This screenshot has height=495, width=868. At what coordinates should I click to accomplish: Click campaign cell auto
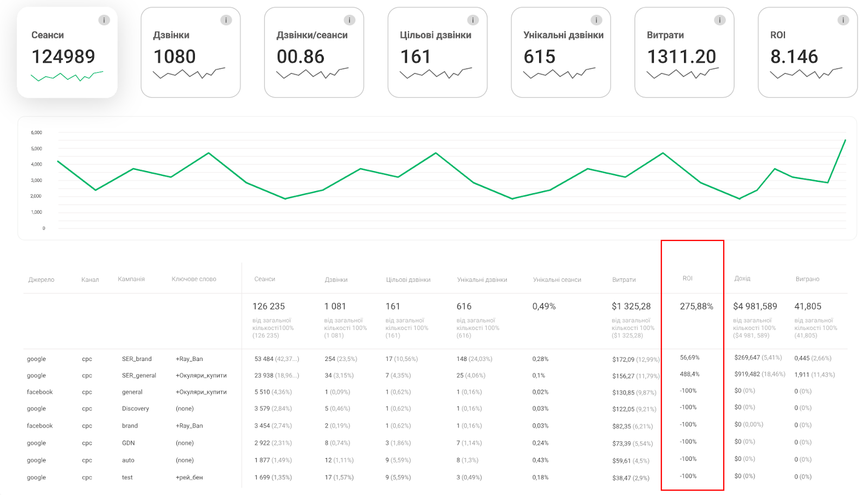coord(128,460)
